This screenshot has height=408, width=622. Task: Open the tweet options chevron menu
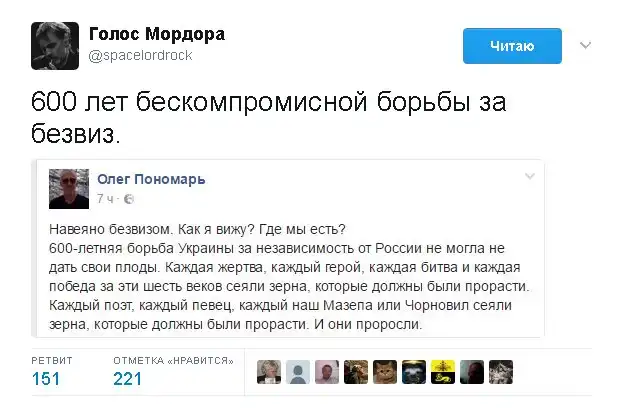pyautogui.click(x=587, y=45)
